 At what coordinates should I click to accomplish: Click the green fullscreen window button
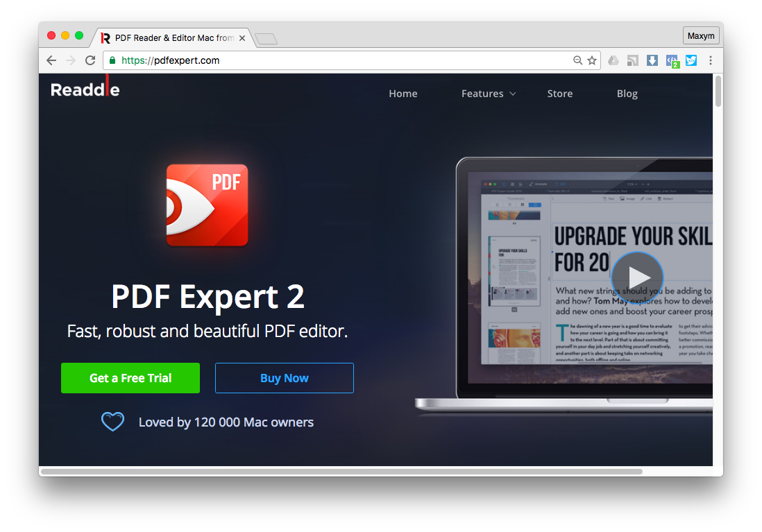pyautogui.click(x=78, y=35)
